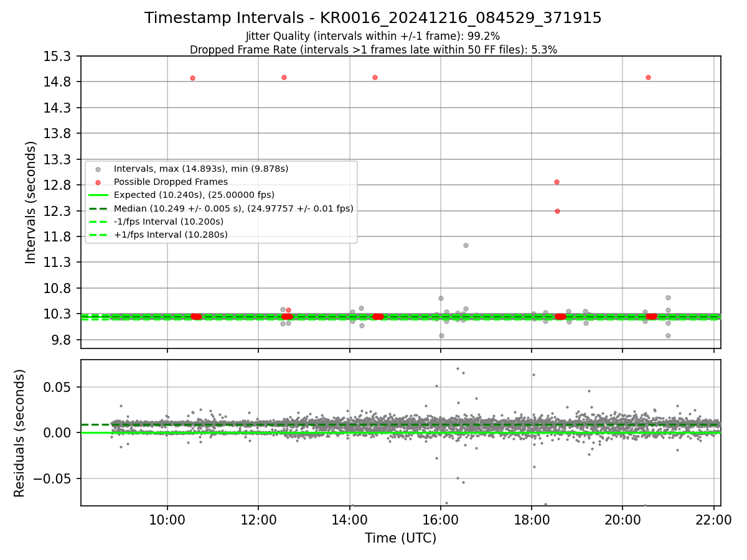Screen dimensions: 747x560
Task: Click the 22:00 x-axis tick label
Action: [713, 520]
